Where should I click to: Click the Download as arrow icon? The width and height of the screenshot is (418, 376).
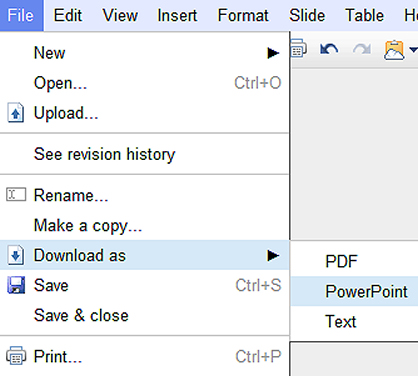pyautogui.click(x=16, y=255)
